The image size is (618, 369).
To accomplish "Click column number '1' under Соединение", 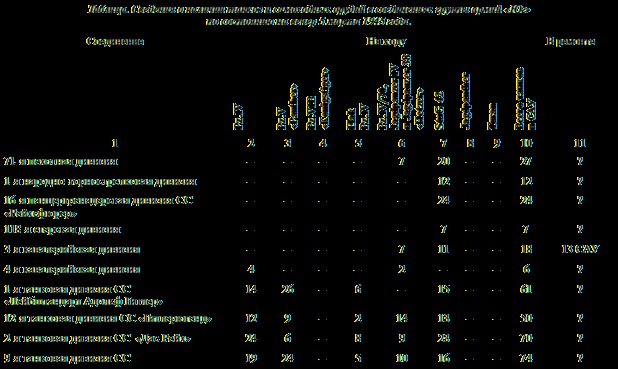I will [114, 143].
